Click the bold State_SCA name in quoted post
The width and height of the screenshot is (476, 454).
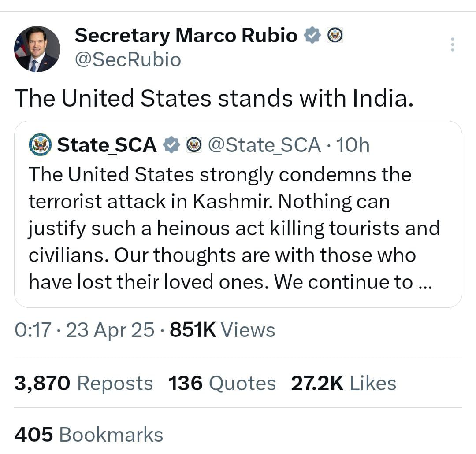107,145
